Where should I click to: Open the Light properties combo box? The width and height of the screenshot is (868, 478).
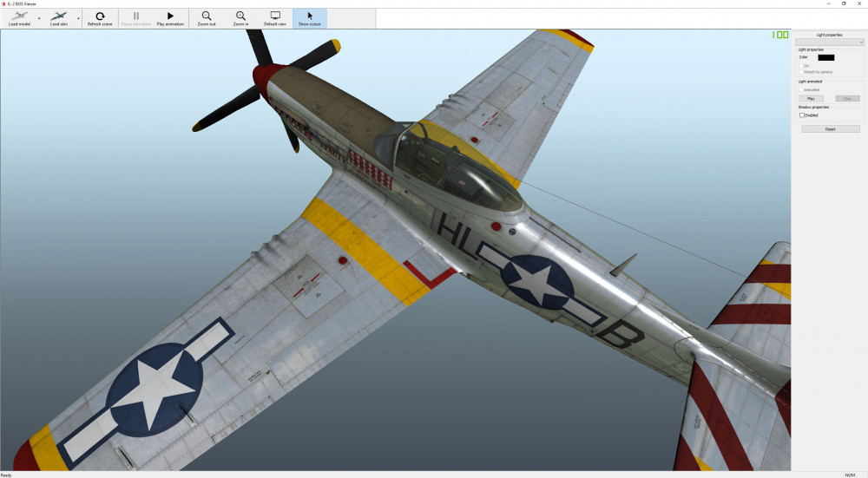(830, 42)
